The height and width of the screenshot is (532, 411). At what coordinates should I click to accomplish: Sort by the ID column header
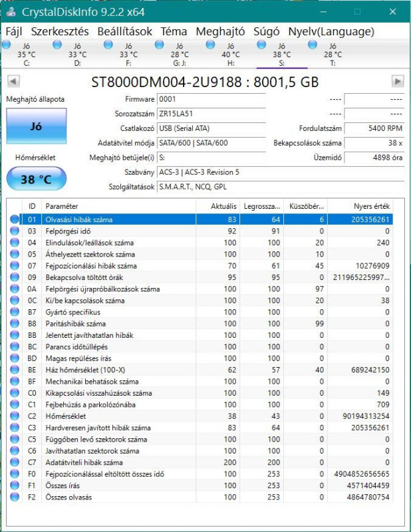[x=32, y=206]
